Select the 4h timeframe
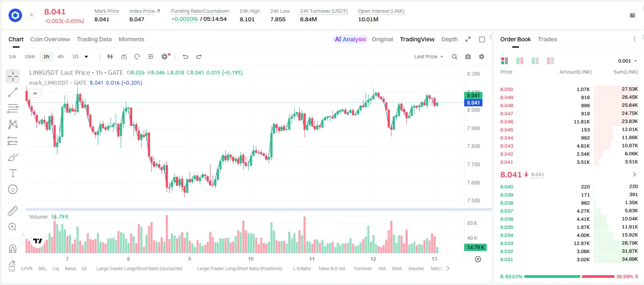The image size is (644, 285). click(60, 57)
